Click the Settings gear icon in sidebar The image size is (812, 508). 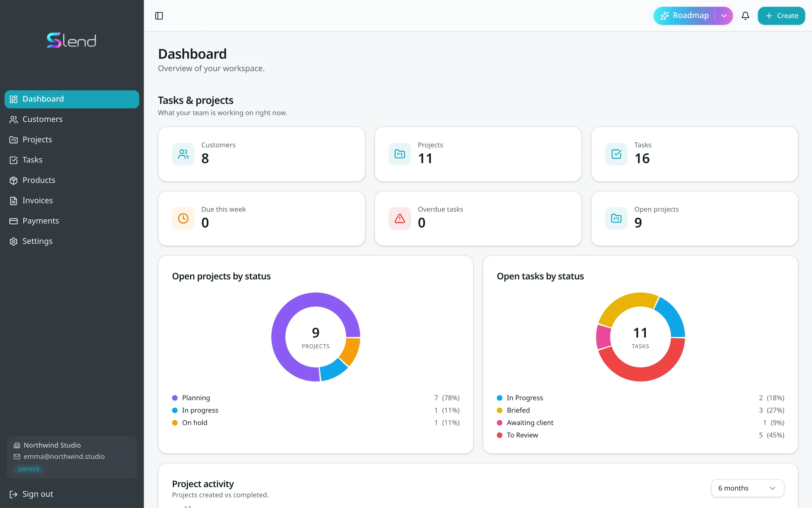point(14,242)
